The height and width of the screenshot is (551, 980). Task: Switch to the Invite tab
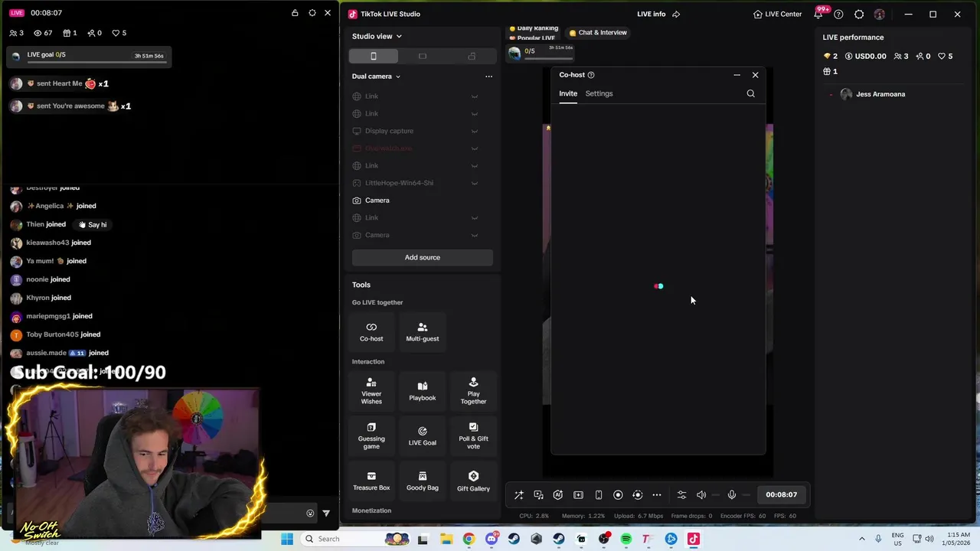click(x=567, y=93)
